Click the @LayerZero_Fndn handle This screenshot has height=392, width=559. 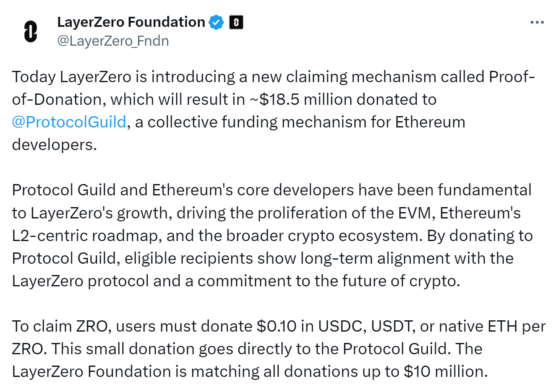113,41
